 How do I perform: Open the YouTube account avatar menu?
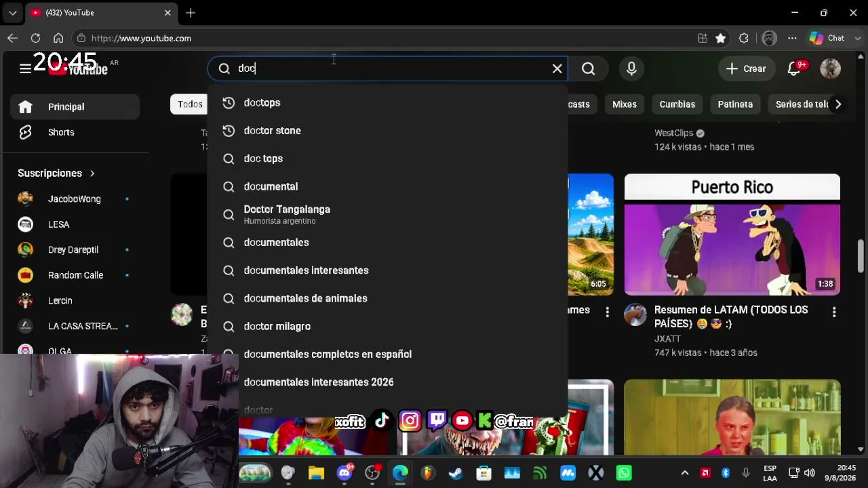(830, 68)
